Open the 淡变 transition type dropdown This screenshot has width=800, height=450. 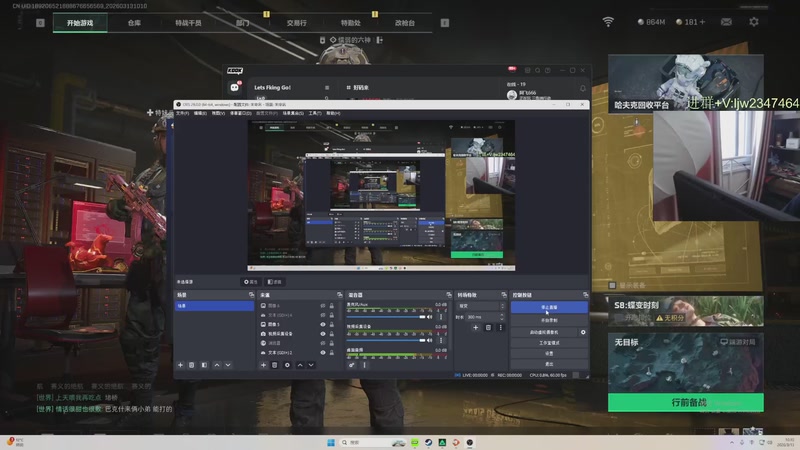(x=481, y=306)
